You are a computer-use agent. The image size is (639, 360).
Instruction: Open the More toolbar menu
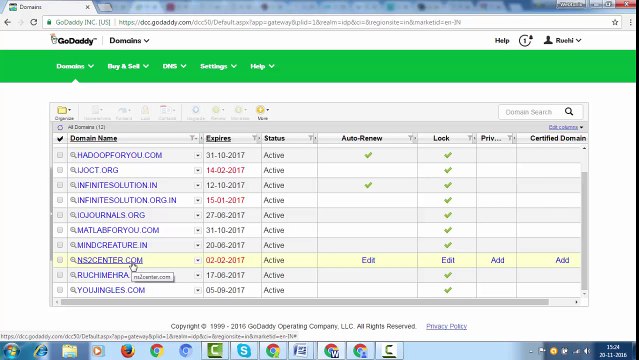[x=262, y=112]
